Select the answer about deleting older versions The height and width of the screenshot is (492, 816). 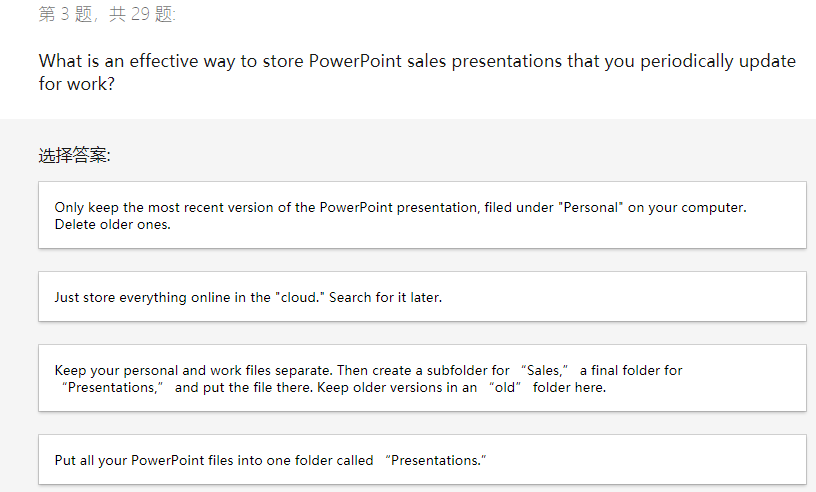tap(421, 215)
